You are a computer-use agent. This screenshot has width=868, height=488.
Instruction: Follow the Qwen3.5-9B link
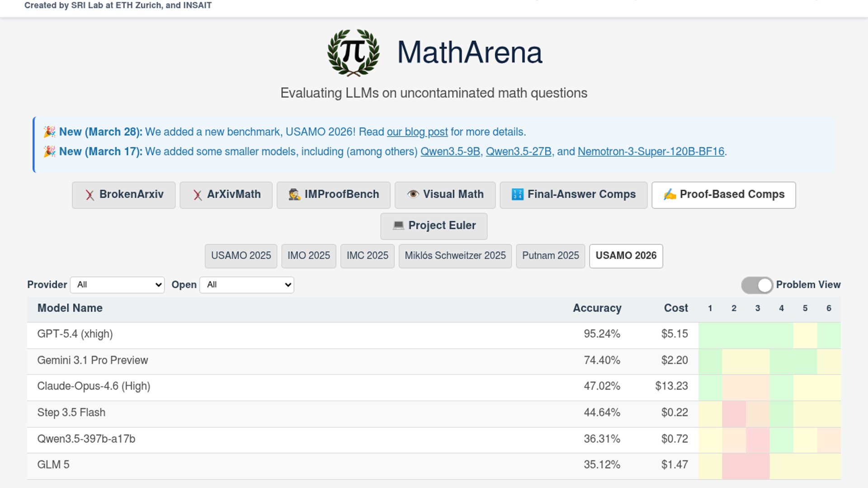[x=450, y=152]
